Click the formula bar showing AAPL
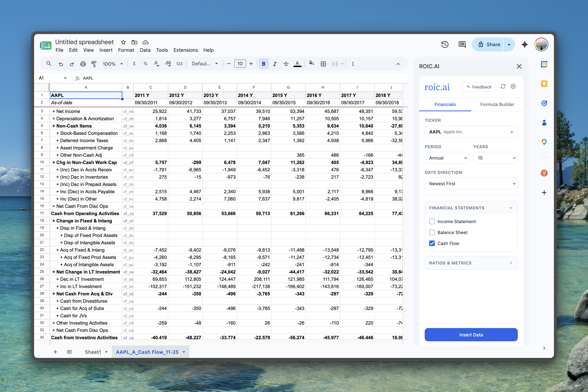This screenshot has width=588, height=392. pyautogui.click(x=245, y=78)
